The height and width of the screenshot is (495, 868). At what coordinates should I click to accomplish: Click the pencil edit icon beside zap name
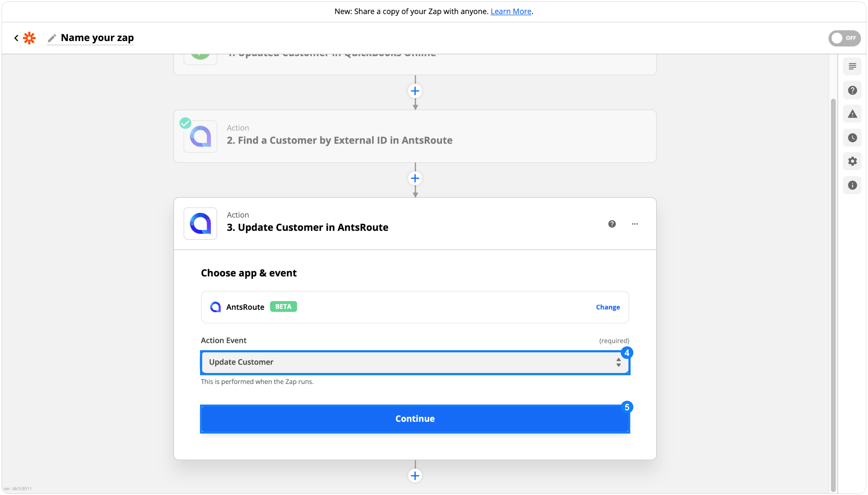(x=52, y=38)
